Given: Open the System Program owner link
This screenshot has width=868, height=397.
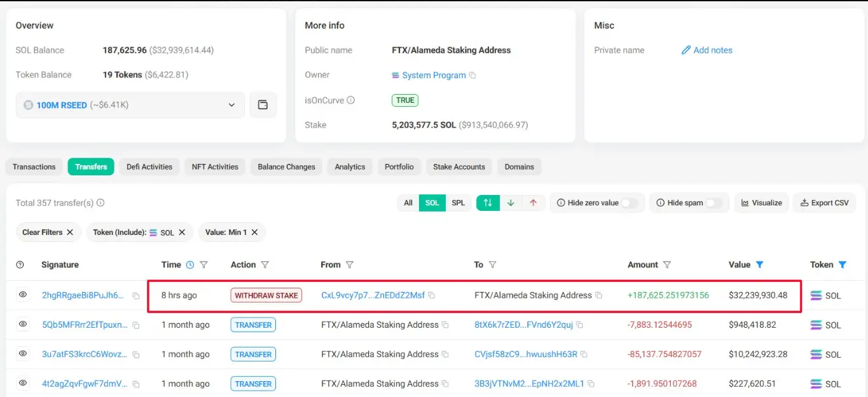Looking at the screenshot, I should pos(434,75).
